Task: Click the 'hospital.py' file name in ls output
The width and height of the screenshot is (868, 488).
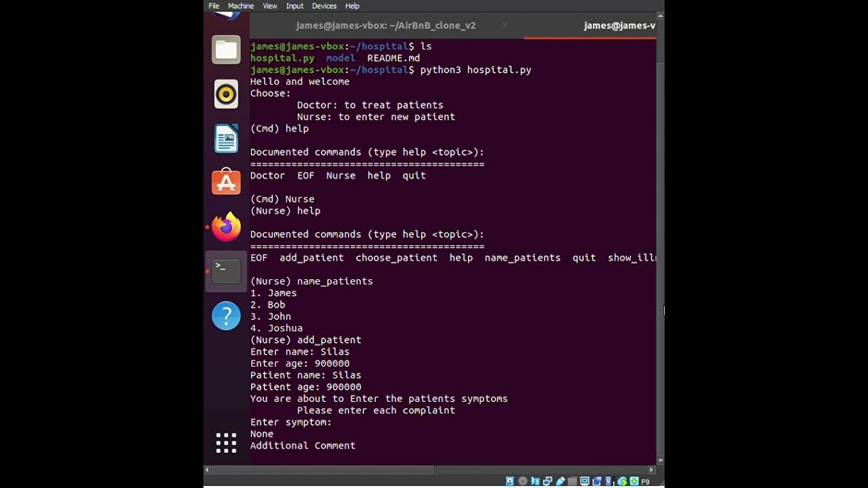Action: 283,58
